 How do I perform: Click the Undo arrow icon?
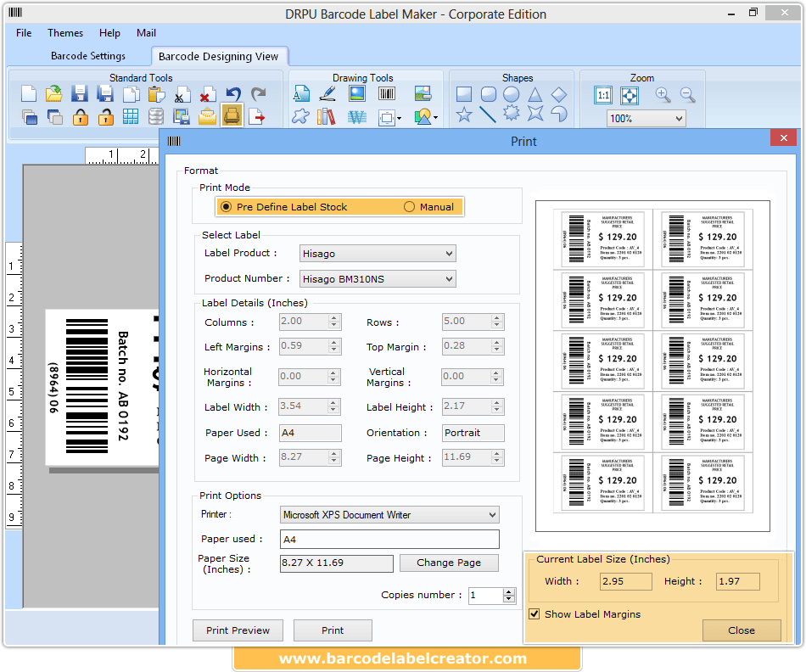(x=232, y=94)
